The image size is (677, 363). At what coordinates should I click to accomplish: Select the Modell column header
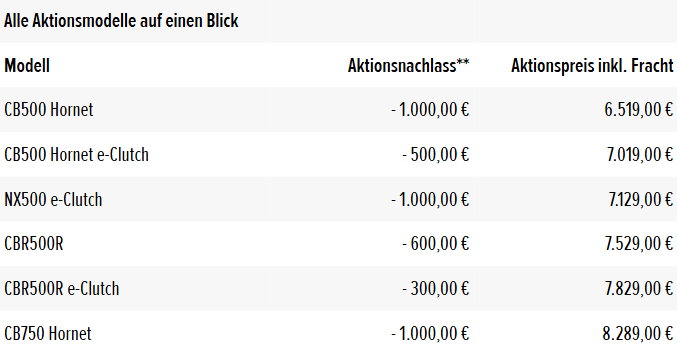tap(27, 66)
